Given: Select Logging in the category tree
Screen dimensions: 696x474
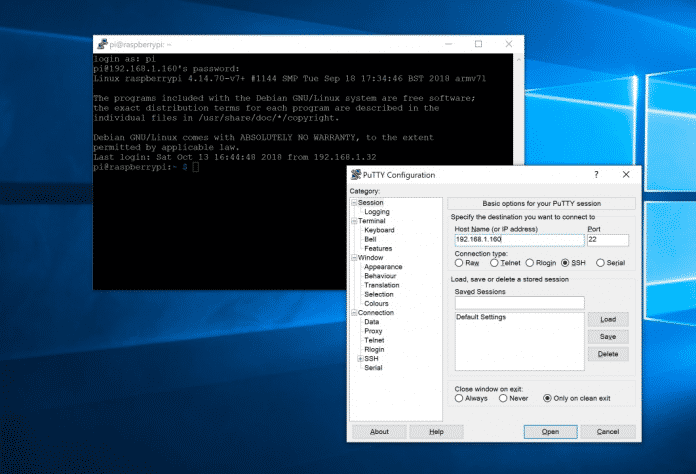Looking at the screenshot, I should pyautogui.click(x=377, y=212).
